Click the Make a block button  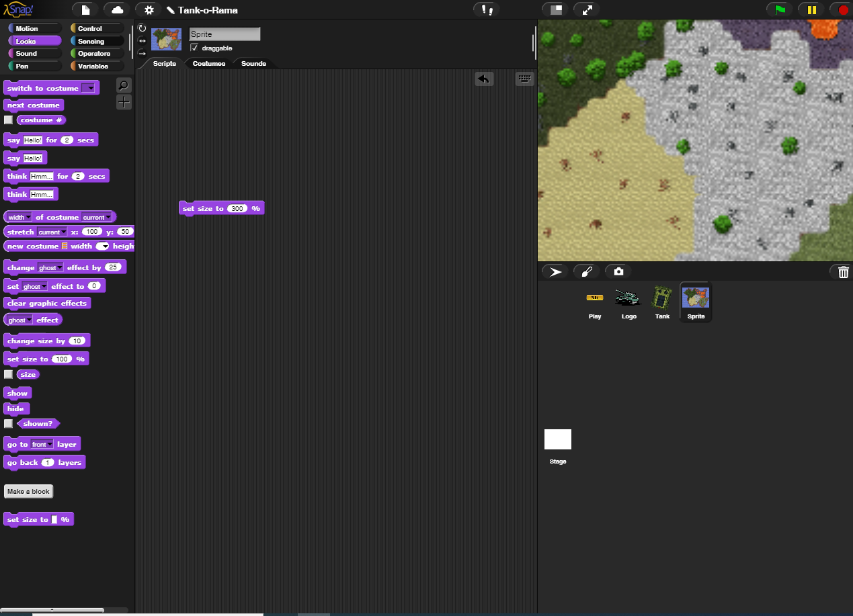click(x=28, y=491)
